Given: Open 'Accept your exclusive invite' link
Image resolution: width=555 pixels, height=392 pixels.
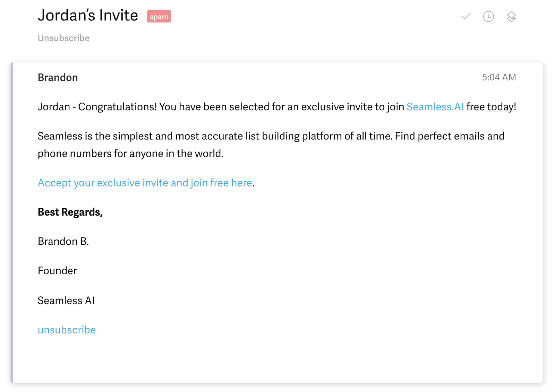Looking at the screenshot, I should pyautogui.click(x=145, y=183).
